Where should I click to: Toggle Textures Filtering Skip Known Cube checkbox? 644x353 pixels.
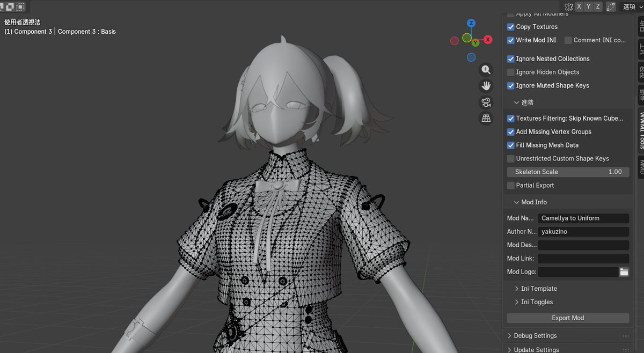[510, 119]
